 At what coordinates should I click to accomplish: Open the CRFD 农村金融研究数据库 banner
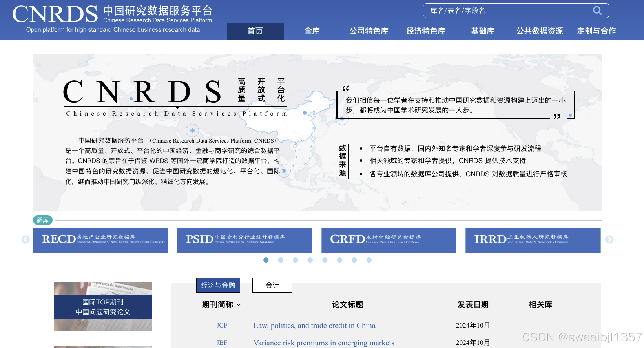point(389,241)
